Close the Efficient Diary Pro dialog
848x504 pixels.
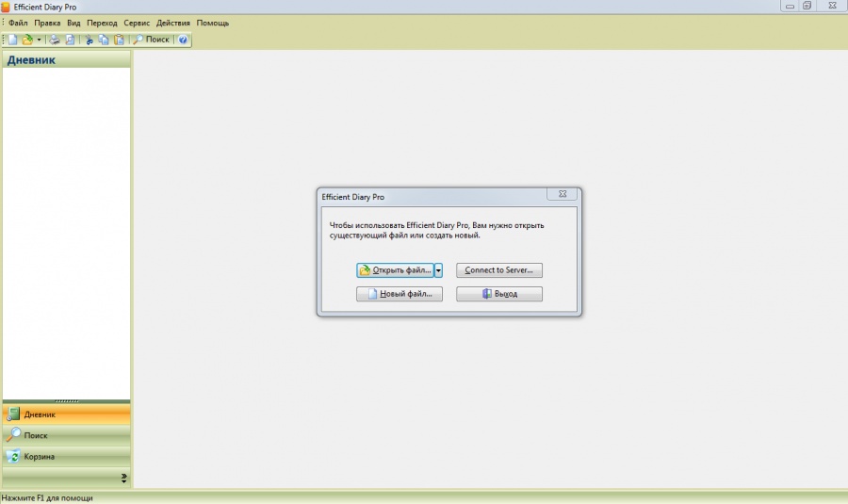[x=563, y=194]
